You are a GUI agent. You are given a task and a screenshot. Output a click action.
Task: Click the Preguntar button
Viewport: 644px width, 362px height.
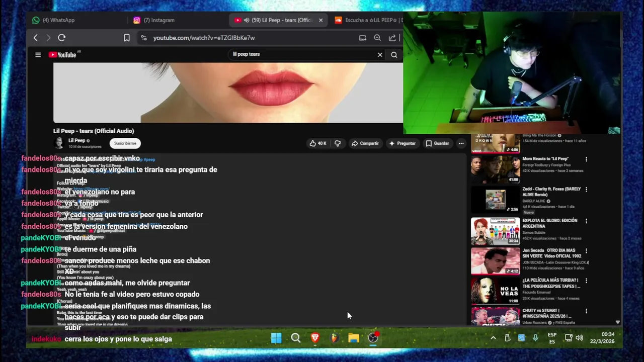(403, 143)
